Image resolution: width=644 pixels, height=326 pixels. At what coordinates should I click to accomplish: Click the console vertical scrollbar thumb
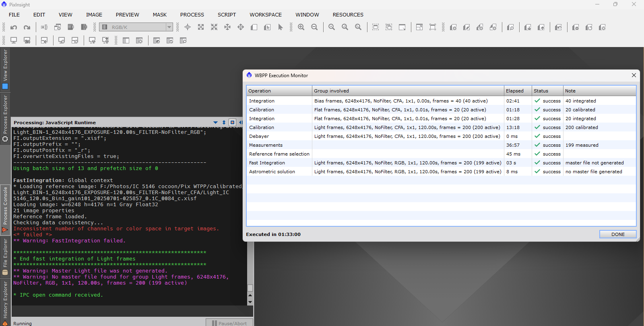pyautogui.click(x=250, y=288)
